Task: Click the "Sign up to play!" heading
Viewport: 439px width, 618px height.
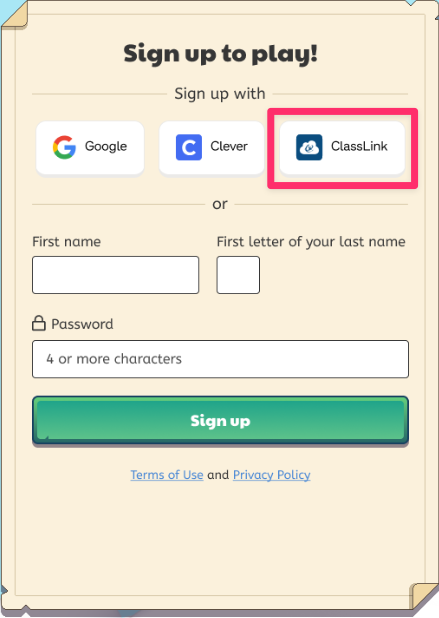Action: pyautogui.click(x=220, y=54)
